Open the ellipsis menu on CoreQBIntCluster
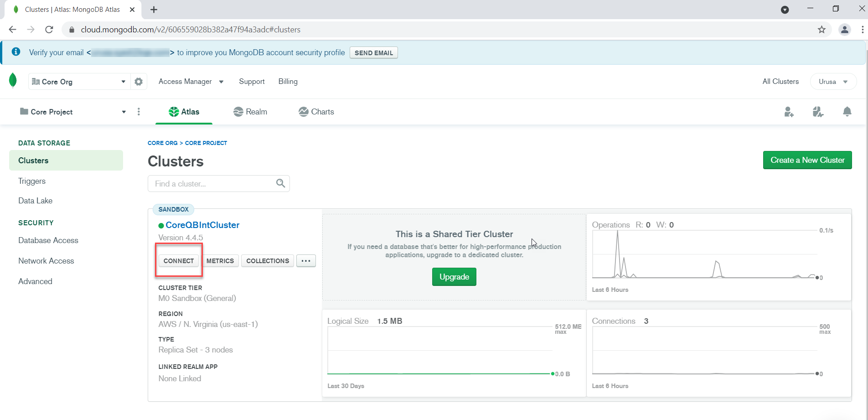868x420 pixels. (306, 261)
